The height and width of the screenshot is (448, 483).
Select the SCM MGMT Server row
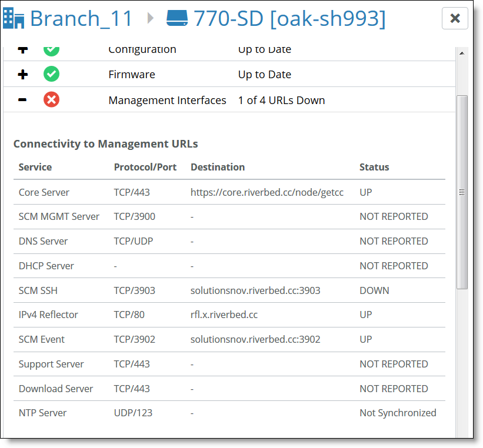point(229,217)
